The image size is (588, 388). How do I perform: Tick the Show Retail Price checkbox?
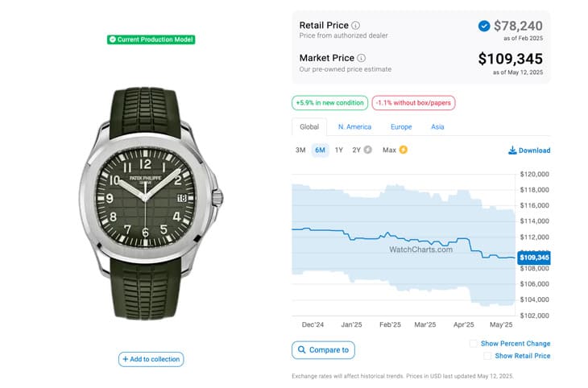tap(487, 356)
